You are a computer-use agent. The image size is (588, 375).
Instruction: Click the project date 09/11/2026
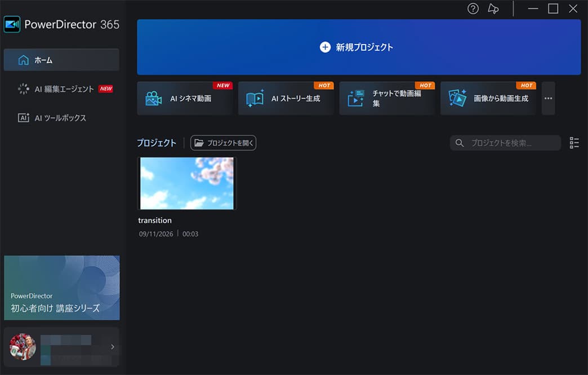point(156,234)
